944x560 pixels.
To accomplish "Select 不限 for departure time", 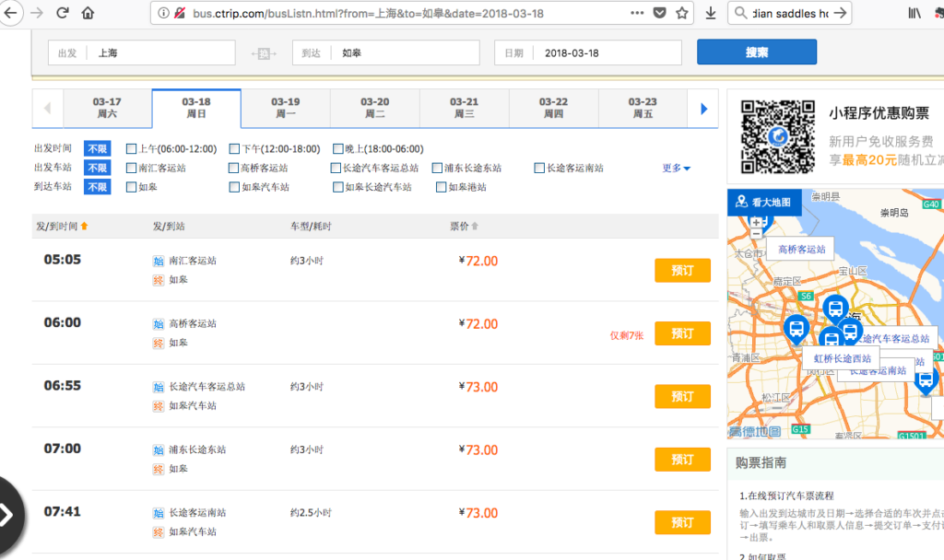I will point(97,148).
